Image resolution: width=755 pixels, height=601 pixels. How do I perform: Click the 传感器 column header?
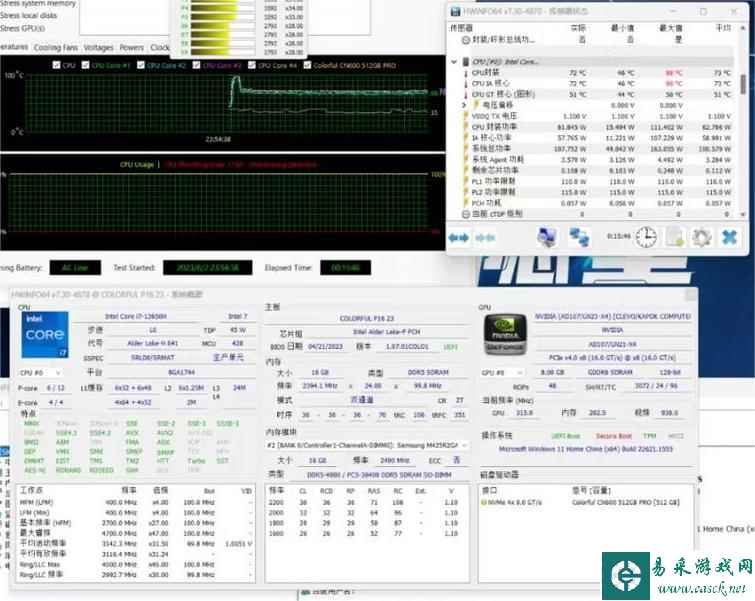click(461, 28)
